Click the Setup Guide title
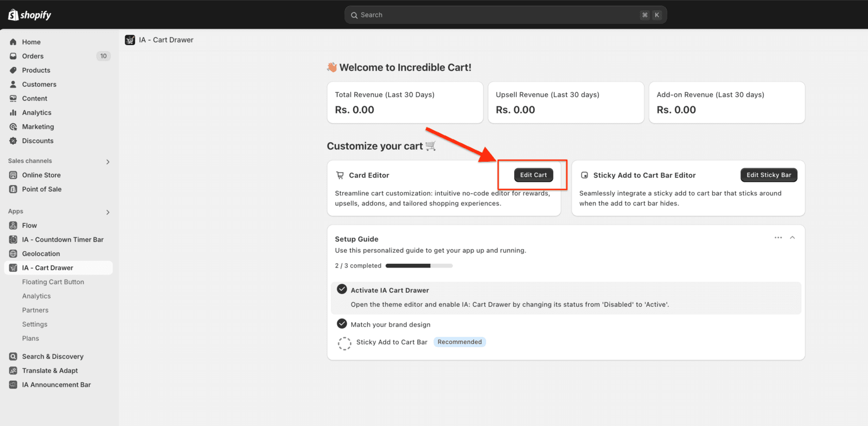 tap(356, 239)
